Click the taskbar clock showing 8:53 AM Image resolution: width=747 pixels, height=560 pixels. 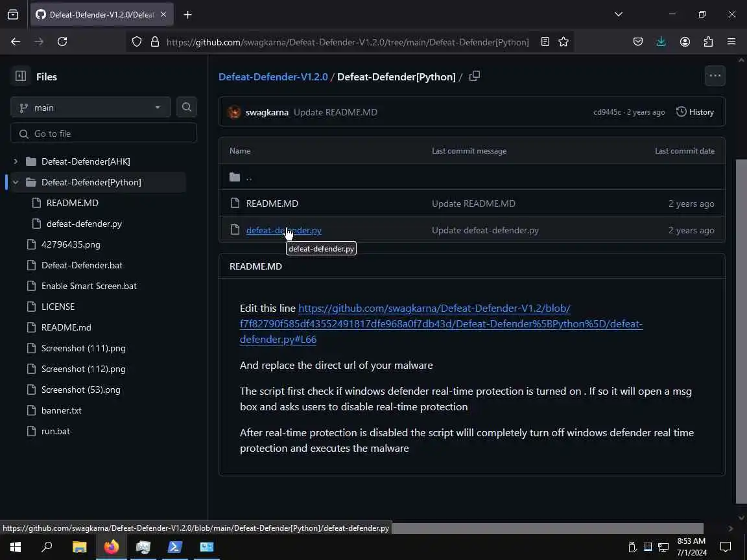pos(691,546)
